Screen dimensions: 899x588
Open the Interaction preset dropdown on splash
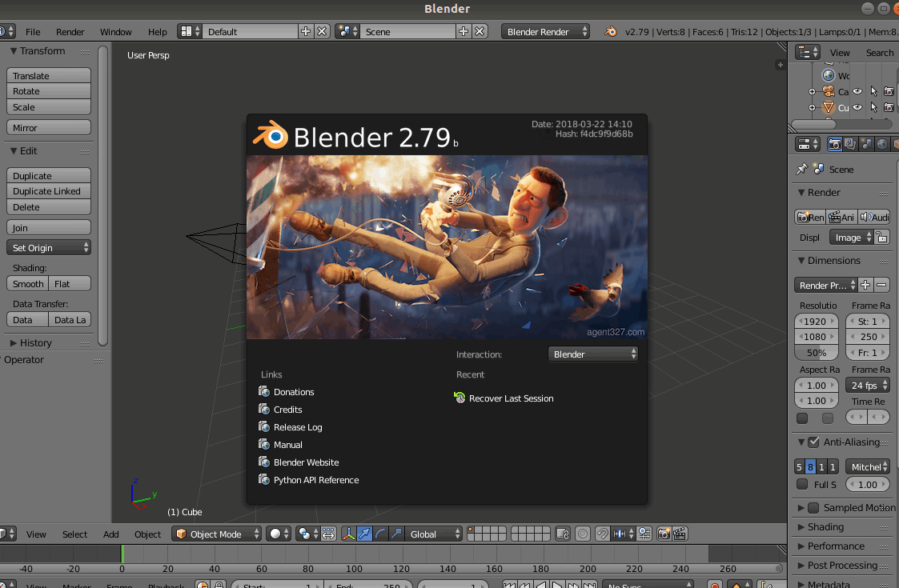(593, 354)
